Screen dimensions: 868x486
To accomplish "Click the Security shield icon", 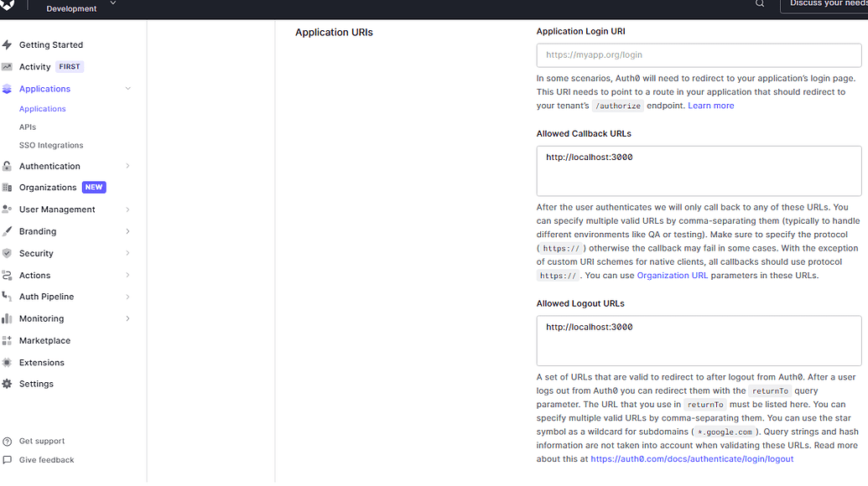I will tap(8, 253).
